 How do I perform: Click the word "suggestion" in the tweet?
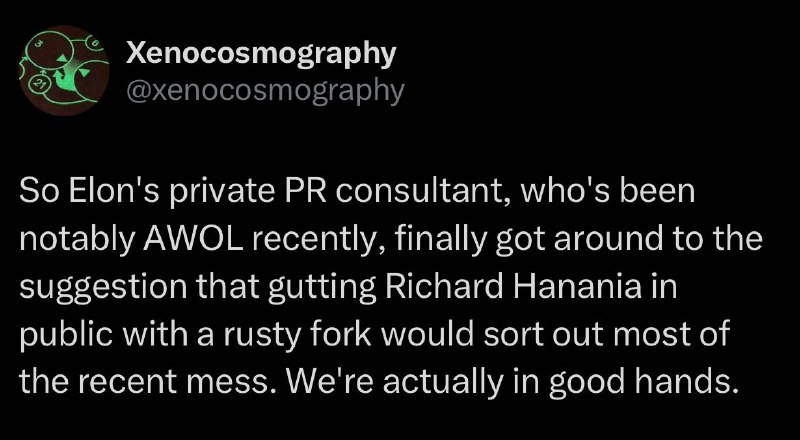(104, 288)
